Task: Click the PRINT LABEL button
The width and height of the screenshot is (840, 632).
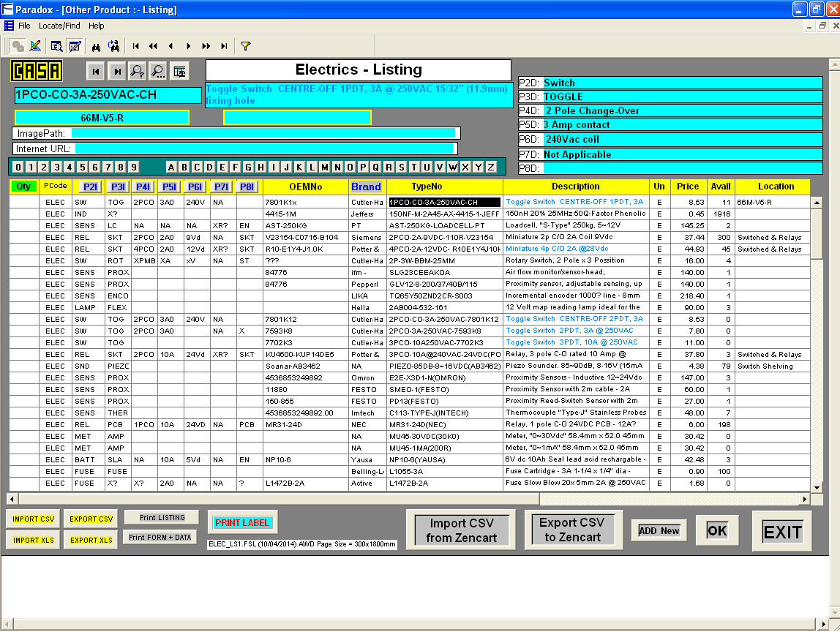Action: tap(242, 523)
